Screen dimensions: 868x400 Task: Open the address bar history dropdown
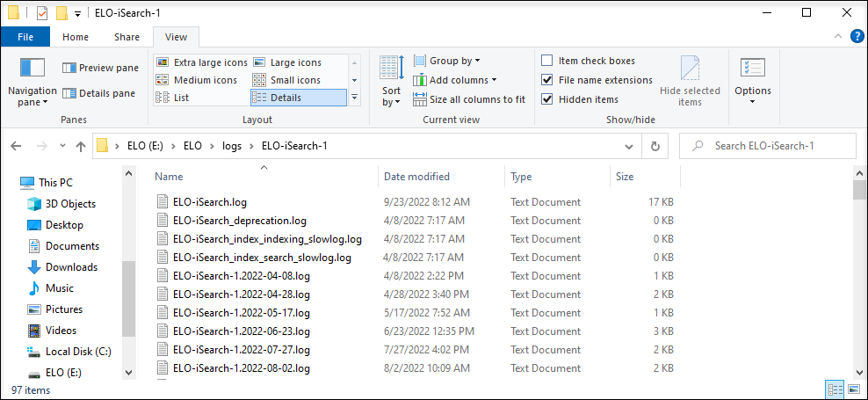pos(629,146)
